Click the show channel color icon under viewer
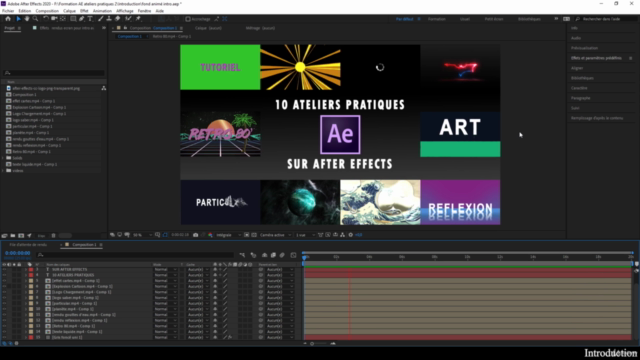640x360 pixels. (210, 235)
